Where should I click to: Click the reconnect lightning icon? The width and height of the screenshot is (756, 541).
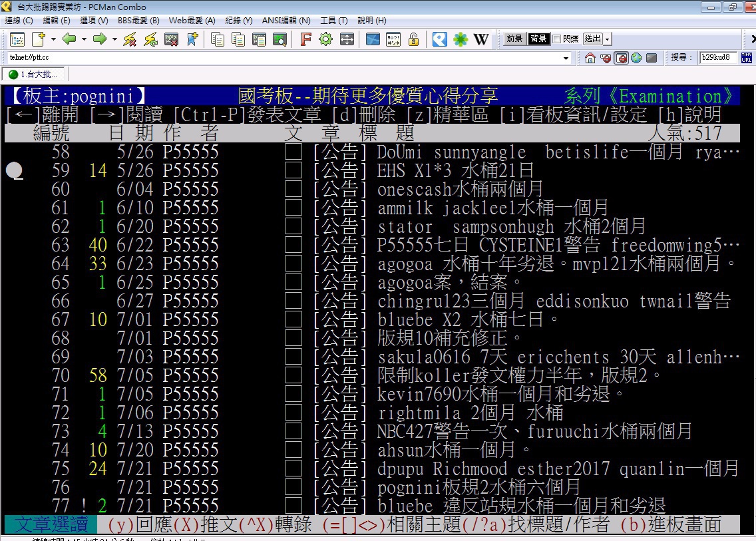(x=150, y=39)
